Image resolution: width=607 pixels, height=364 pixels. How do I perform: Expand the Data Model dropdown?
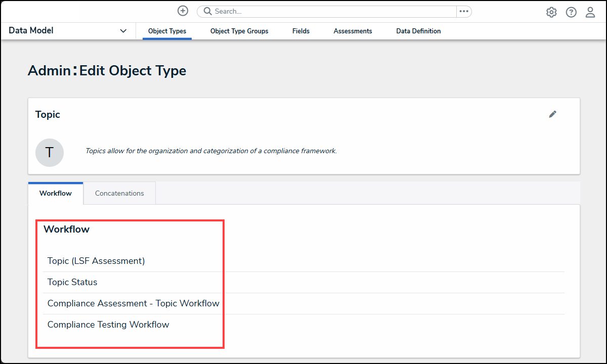(123, 31)
